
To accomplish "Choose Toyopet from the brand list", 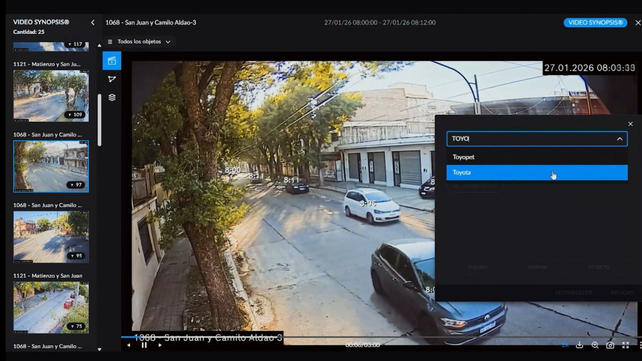I will (537, 157).
